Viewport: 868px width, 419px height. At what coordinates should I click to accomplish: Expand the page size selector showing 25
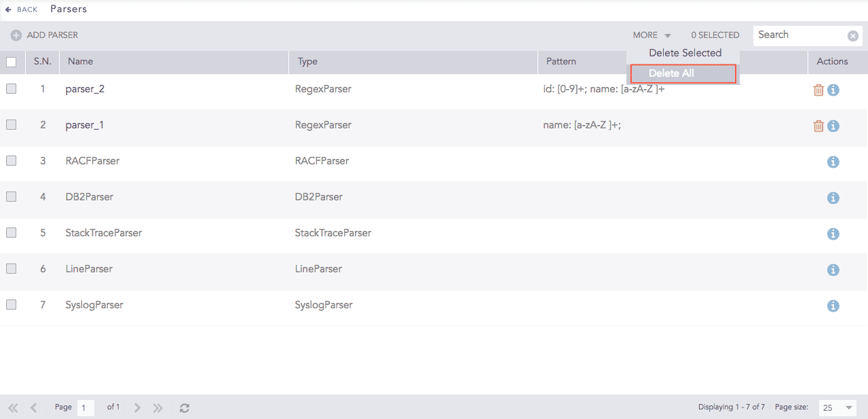[837, 407]
